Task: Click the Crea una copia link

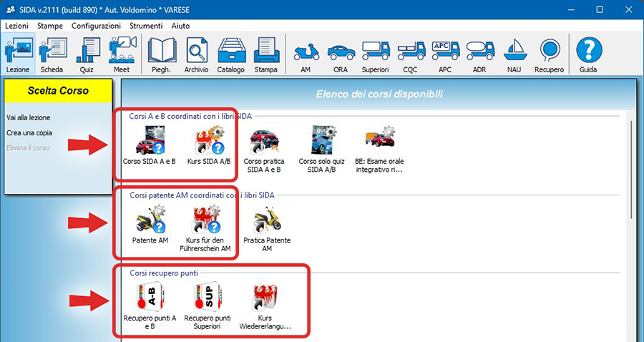Action: point(29,132)
